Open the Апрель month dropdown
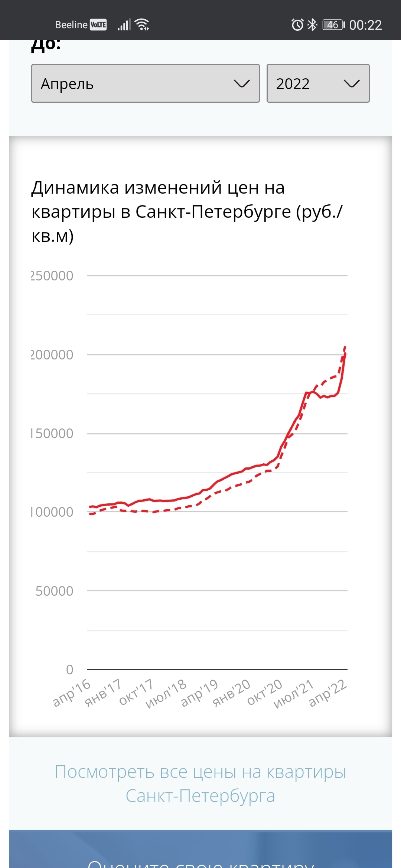 [145, 83]
